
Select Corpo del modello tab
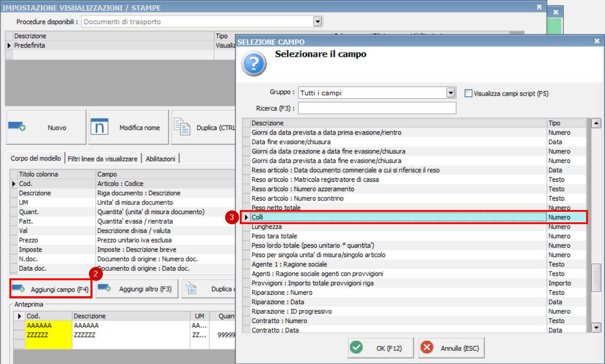coord(36,159)
